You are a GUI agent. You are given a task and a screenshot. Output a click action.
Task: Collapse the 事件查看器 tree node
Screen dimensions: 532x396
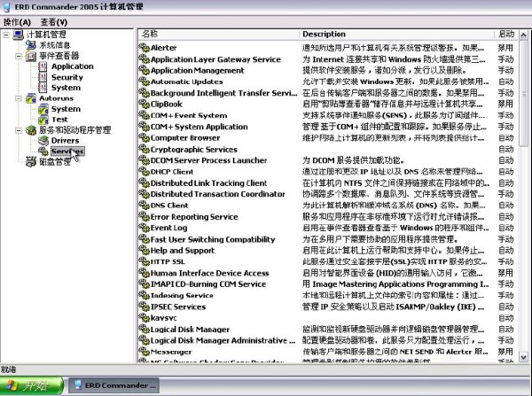point(19,56)
